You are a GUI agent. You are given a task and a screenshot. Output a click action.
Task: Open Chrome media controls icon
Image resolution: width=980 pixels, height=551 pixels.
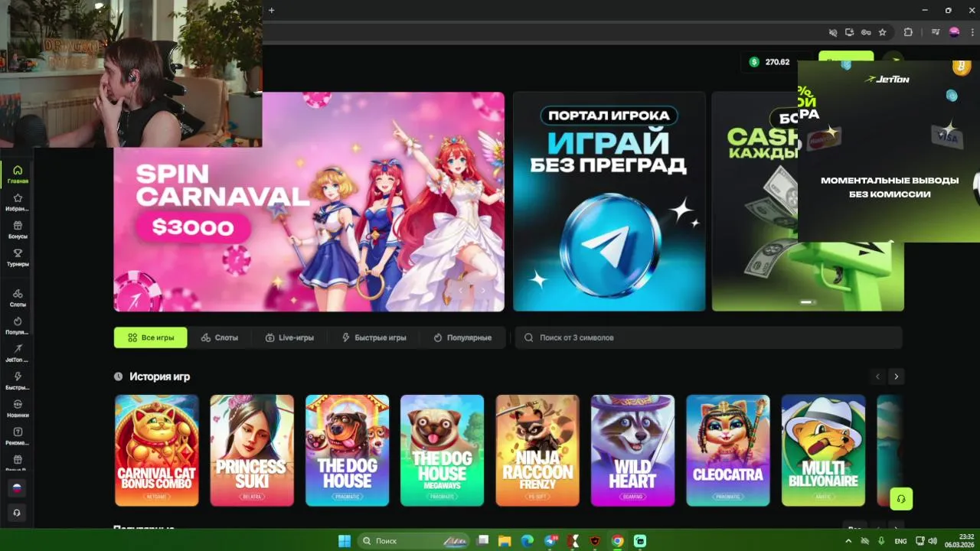point(936,32)
